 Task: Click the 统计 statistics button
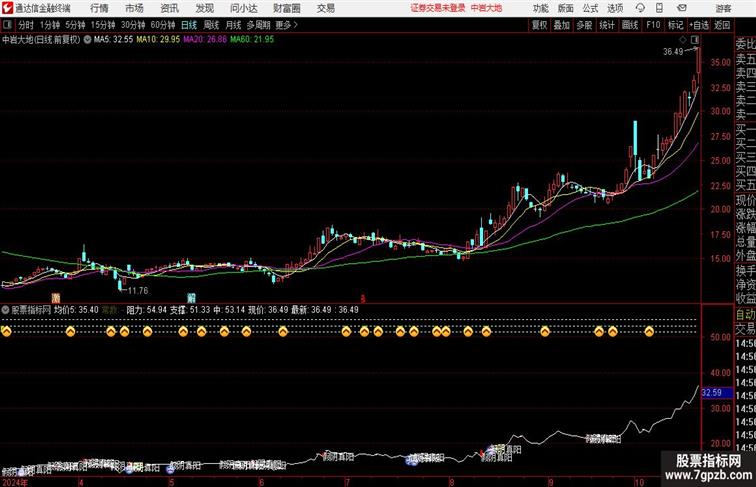pos(607,25)
